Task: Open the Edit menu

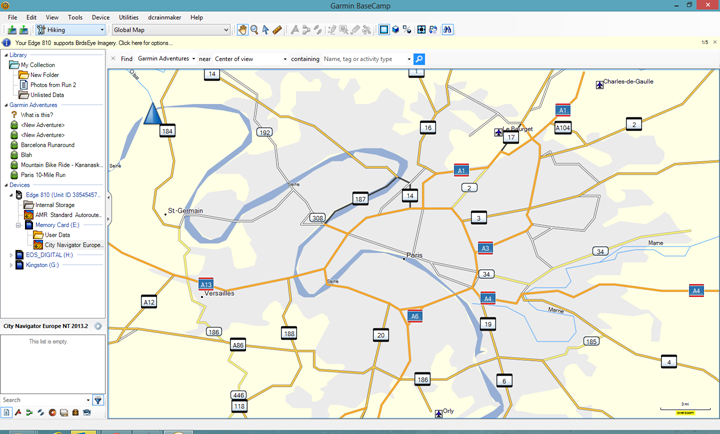Action: 31,17
